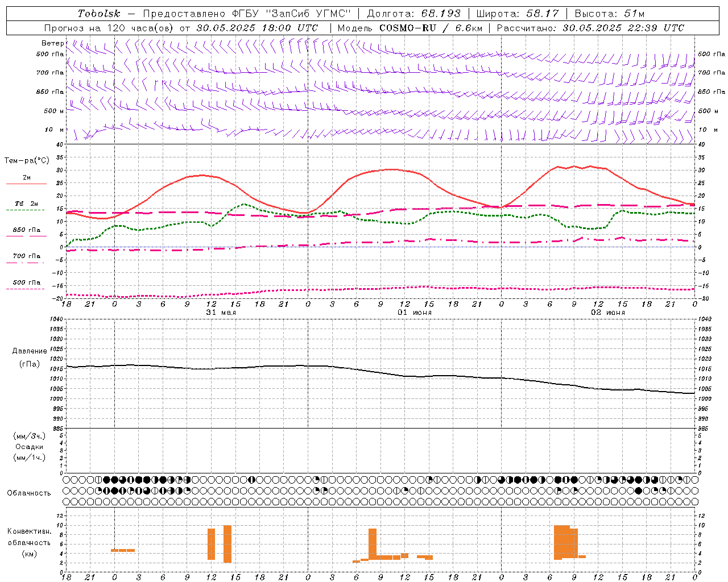Image resolution: width=728 pixels, height=582 pixels.
Task: Click the black pressure curve line
Action: coord(380,372)
